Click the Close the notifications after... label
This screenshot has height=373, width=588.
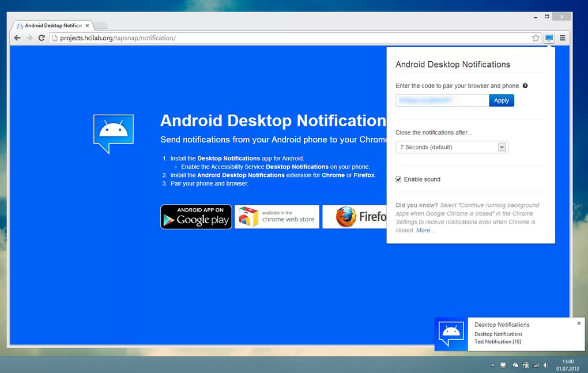click(434, 133)
